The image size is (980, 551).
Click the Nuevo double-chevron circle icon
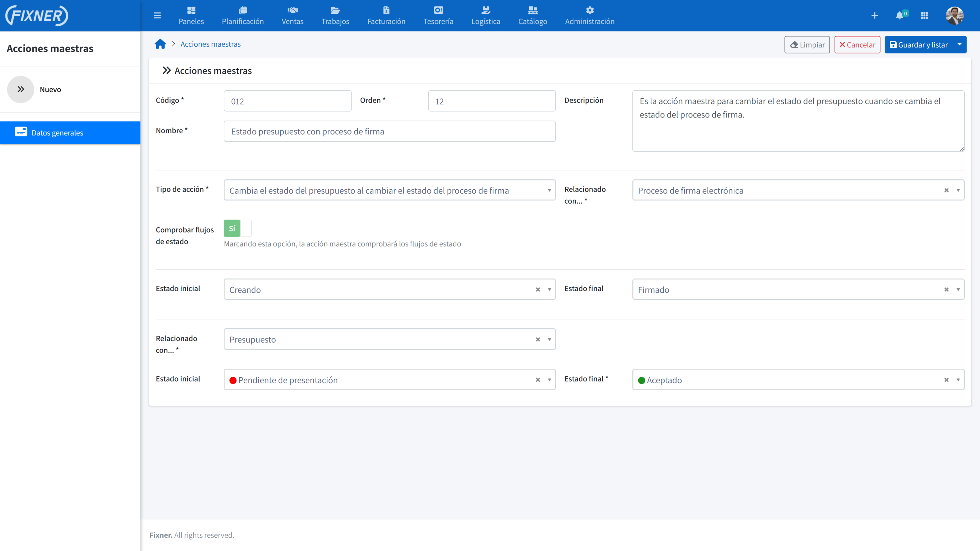(x=21, y=89)
